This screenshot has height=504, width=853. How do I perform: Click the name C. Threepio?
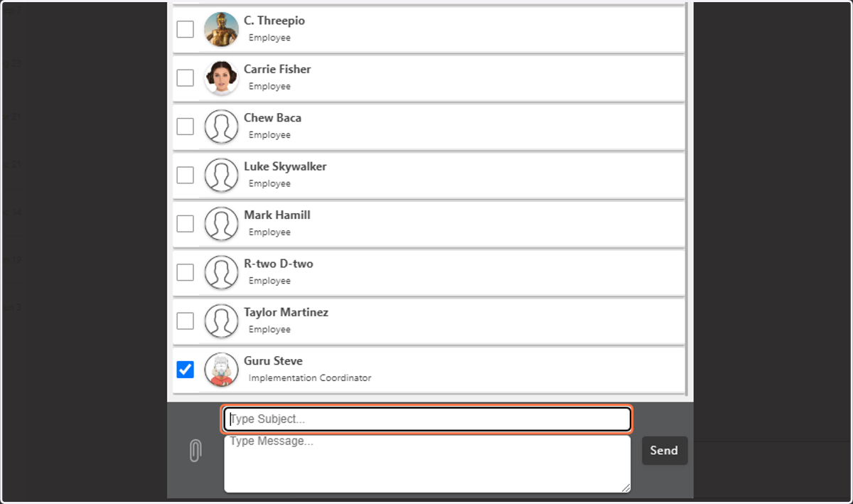point(274,21)
